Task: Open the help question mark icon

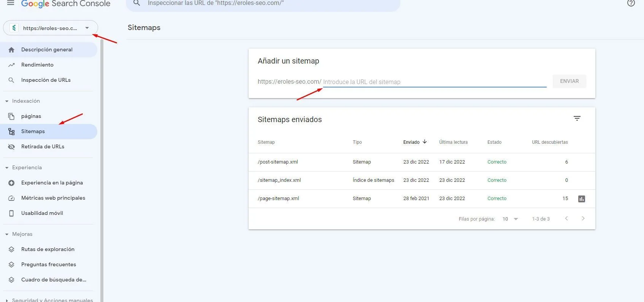Action: (x=631, y=3)
